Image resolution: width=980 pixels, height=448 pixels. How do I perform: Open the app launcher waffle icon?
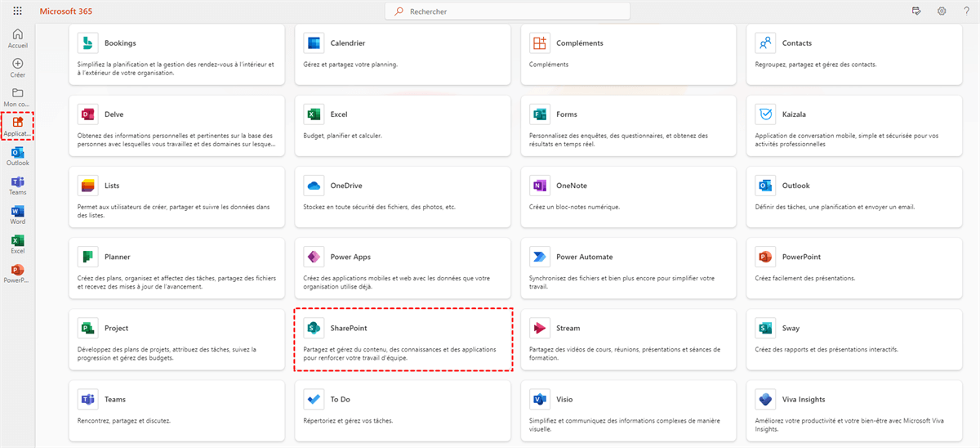18,11
